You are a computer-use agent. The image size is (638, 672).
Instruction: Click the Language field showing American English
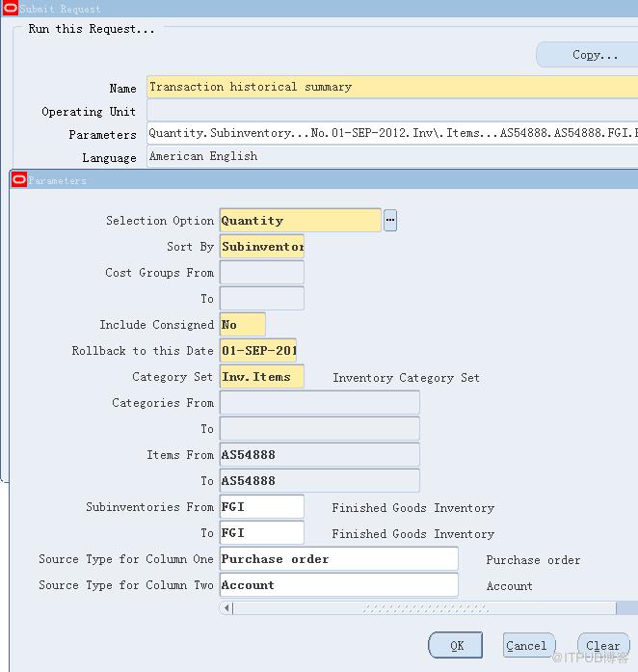pos(390,156)
